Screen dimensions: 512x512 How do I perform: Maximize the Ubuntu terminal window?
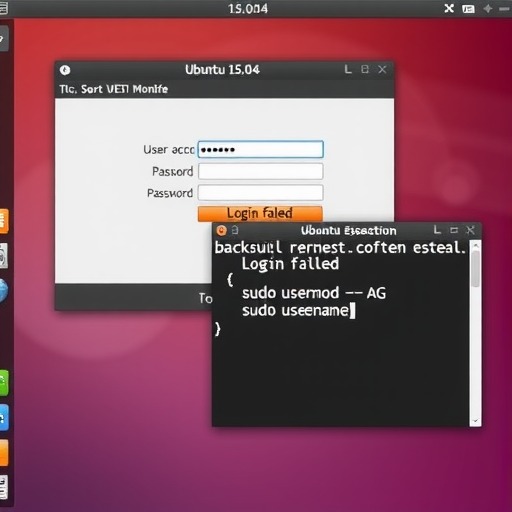click(454, 230)
